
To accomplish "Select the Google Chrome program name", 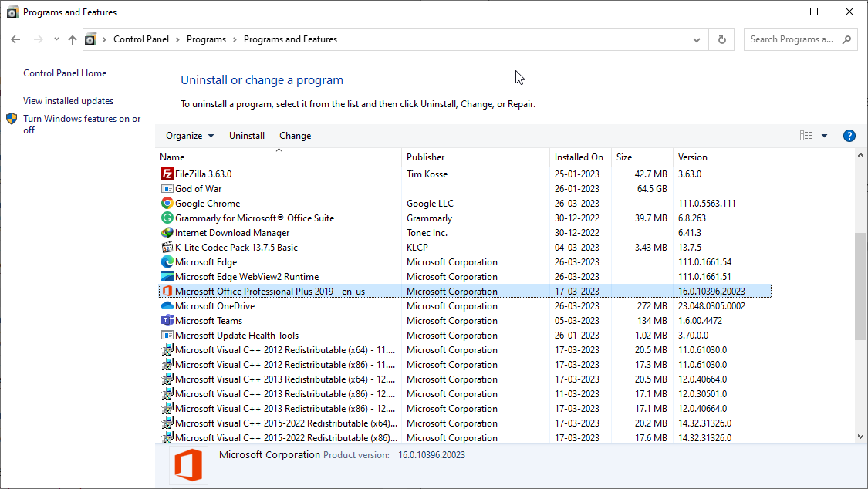I will (208, 204).
